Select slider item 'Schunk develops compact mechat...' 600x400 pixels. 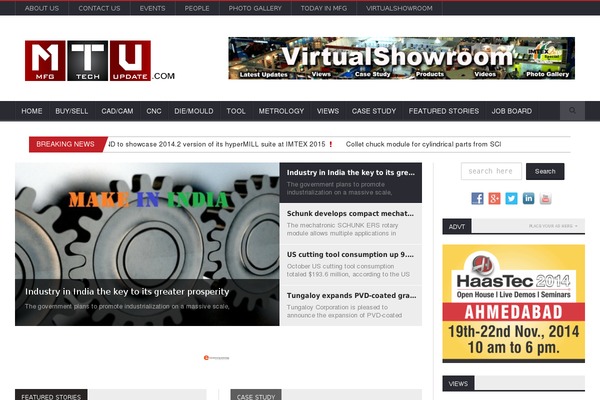351,224
